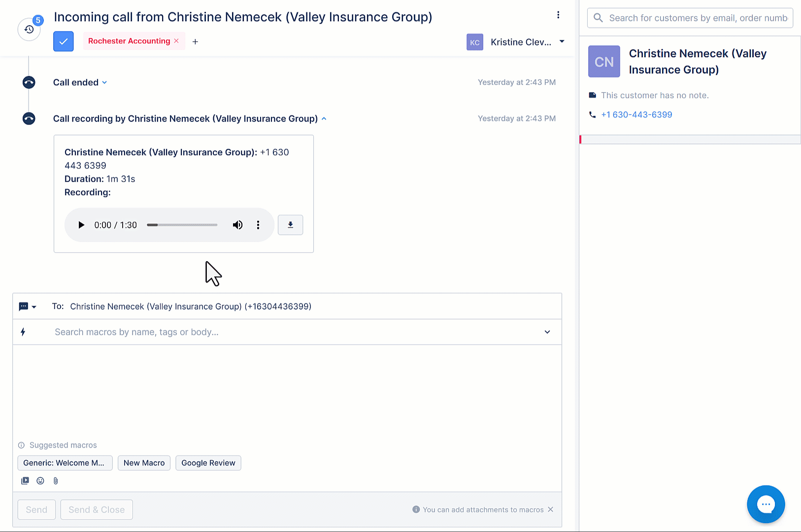Attach a file with paperclip icon
Screen dimensions: 801x532
click(56, 481)
